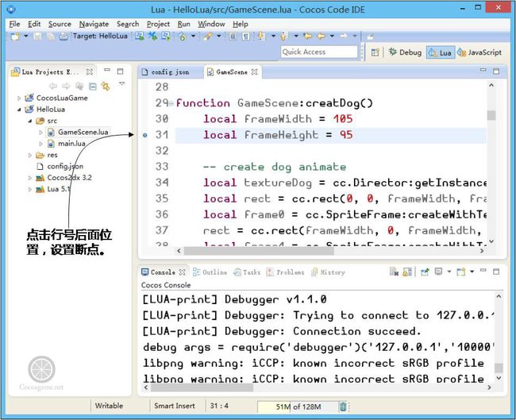Click the Print toolbar icon

[x=64, y=36]
